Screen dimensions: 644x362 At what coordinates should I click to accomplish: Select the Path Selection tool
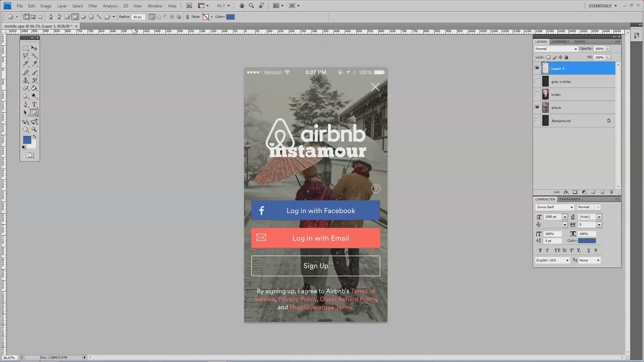point(26,113)
